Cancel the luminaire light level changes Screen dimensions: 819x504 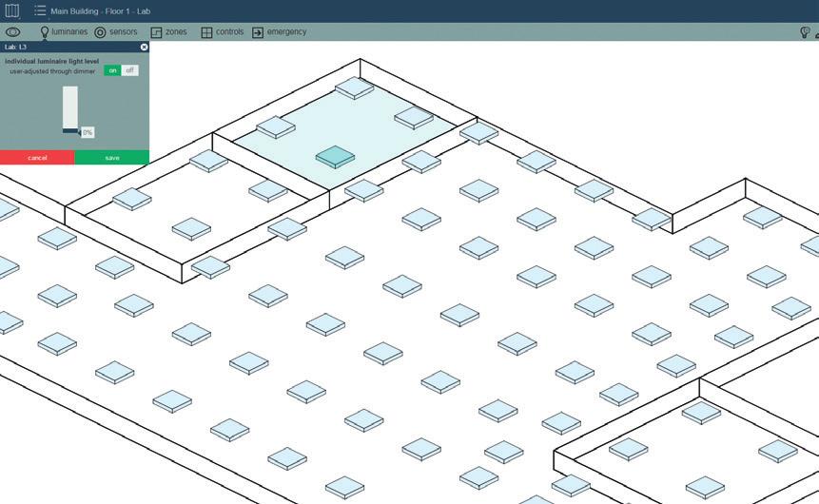37,157
